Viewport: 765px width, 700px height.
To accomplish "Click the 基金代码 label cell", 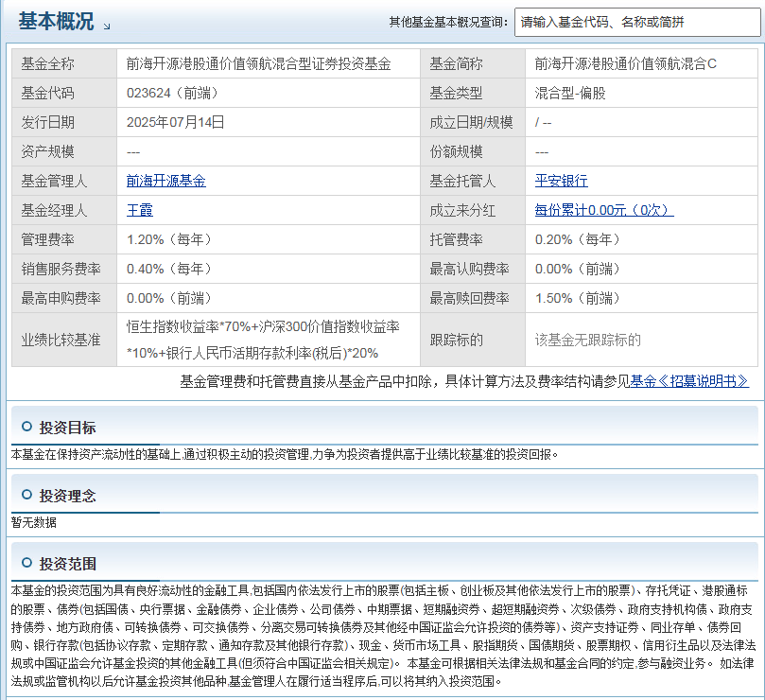I will point(64,93).
